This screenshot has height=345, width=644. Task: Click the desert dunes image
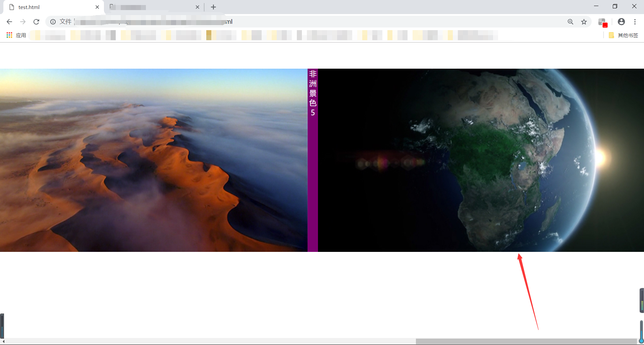(154, 160)
